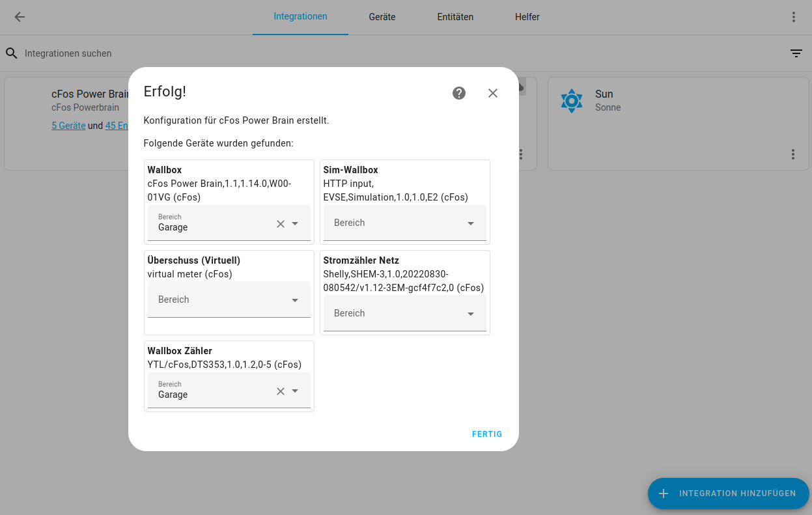Open the 5 Geräte link
This screenshot has width=812, height=515.
pos(68,126)
